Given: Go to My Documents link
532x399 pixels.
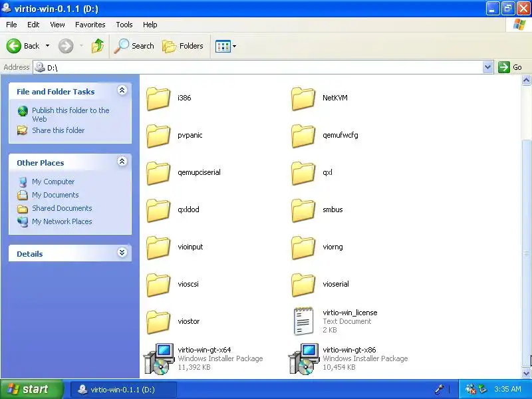Looking at the screenshot, I should coord(55,195).
